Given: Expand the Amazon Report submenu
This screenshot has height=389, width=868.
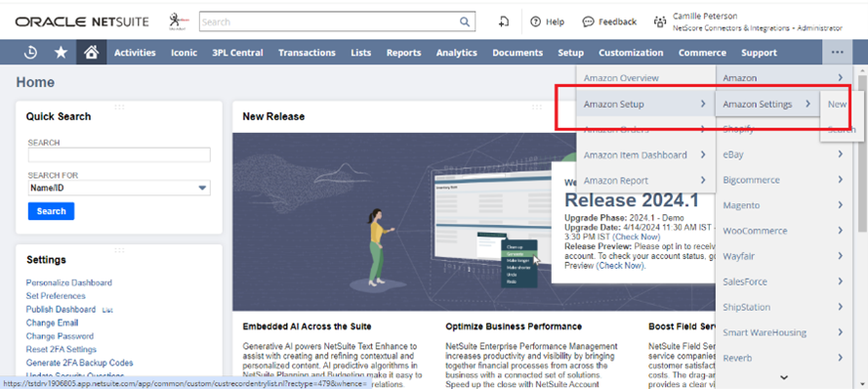Looking at the screenshot, I should click(645, 180).
